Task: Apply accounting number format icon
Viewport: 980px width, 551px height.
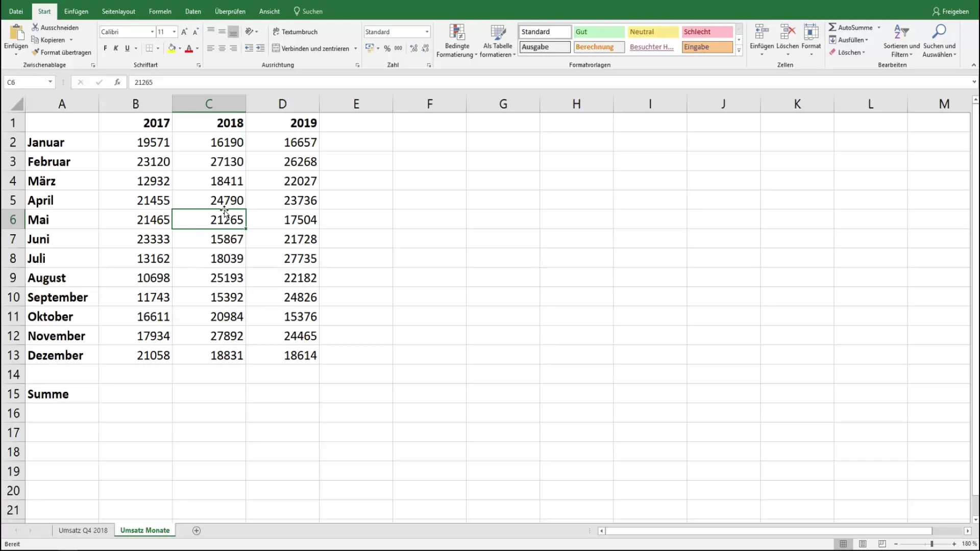Action: pos(370,48)
